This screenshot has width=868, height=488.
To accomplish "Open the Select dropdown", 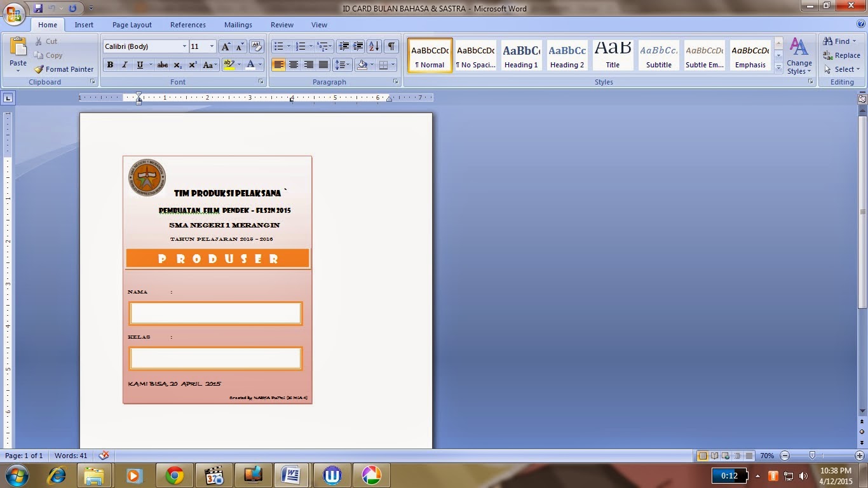I will click(841, 69).
